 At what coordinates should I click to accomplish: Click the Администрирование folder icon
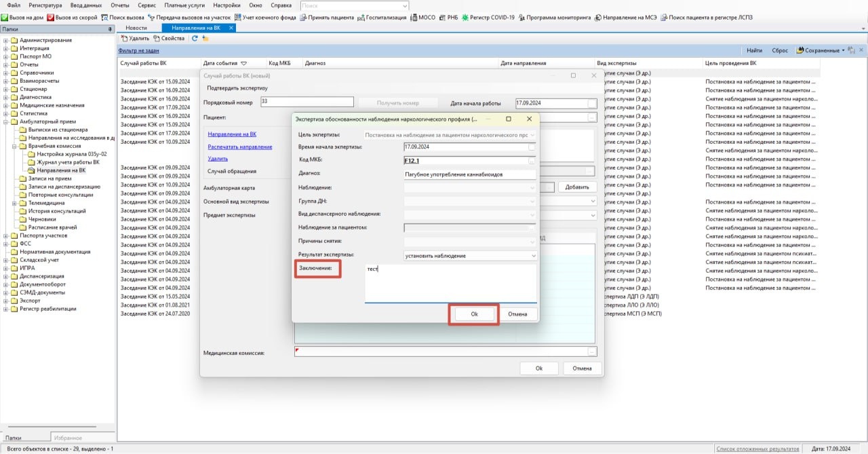coord(15,41)
